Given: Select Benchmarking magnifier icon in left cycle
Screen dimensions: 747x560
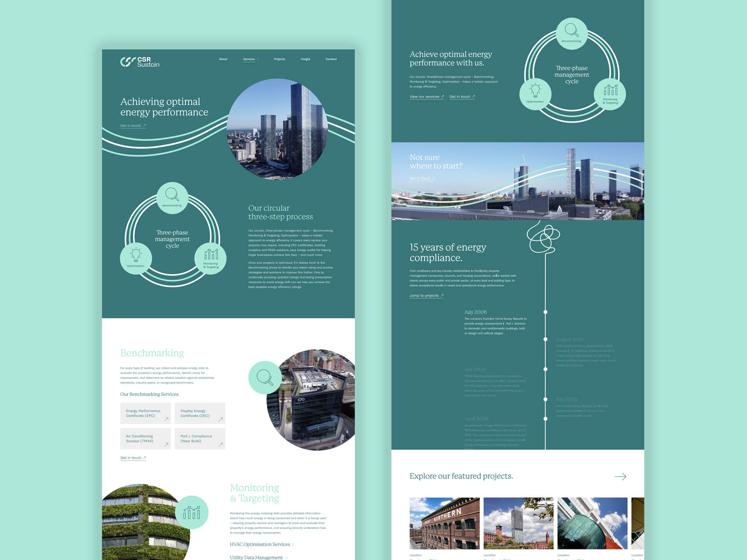Looking at the screenshot, I should tap(172, 198).
